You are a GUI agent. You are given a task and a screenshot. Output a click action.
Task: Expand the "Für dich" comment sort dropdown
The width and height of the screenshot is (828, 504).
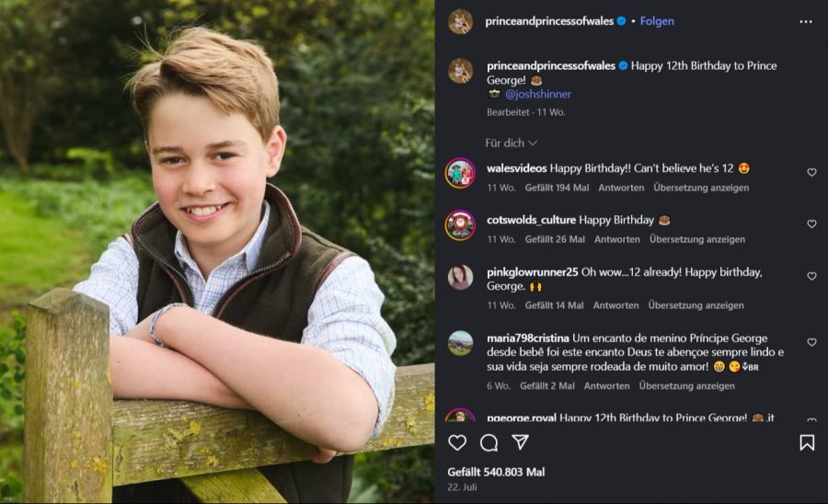point(511,143)
